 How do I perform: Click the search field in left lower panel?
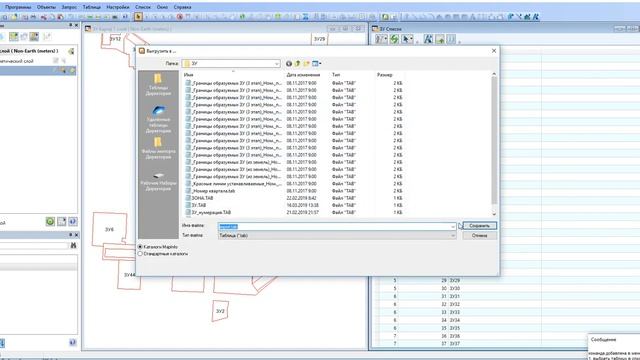[34, 245]
